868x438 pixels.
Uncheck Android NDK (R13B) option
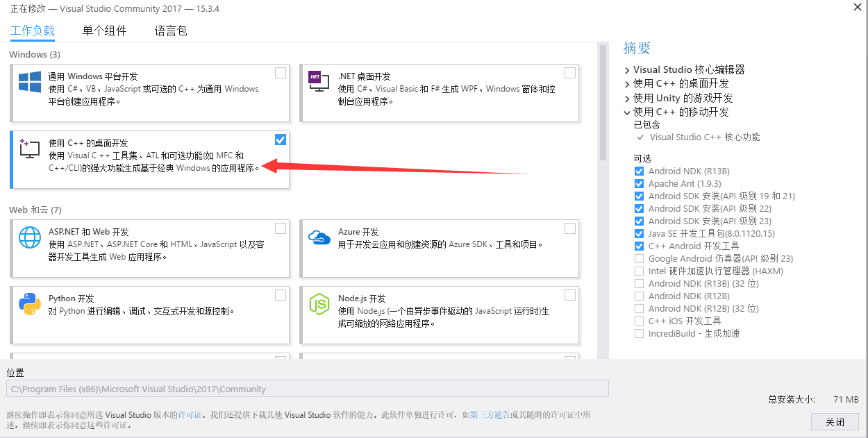[639, 171]
